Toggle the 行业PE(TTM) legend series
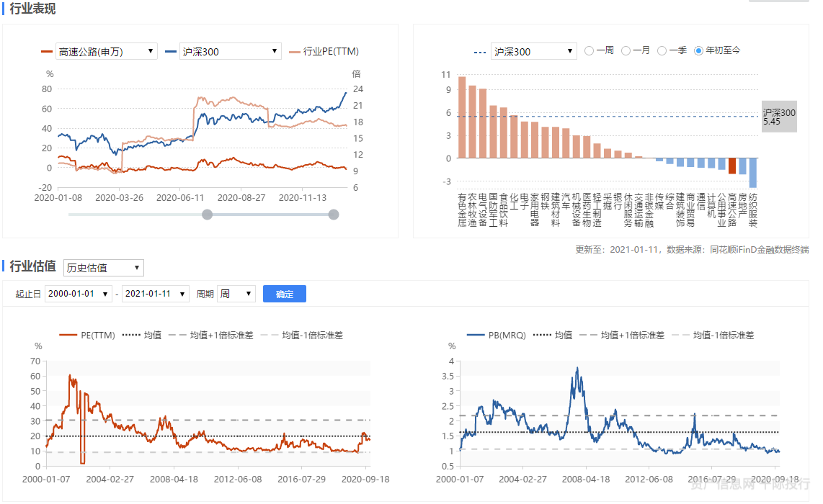 324,51
